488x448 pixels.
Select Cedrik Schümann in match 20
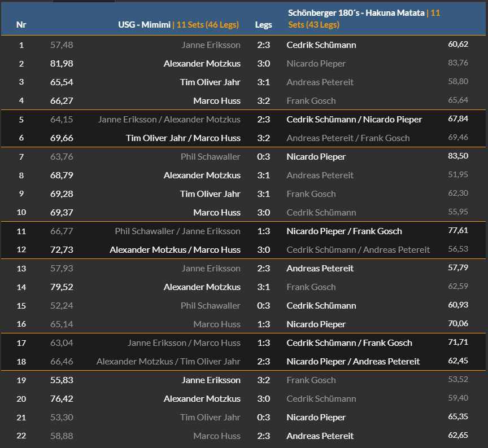321,398
